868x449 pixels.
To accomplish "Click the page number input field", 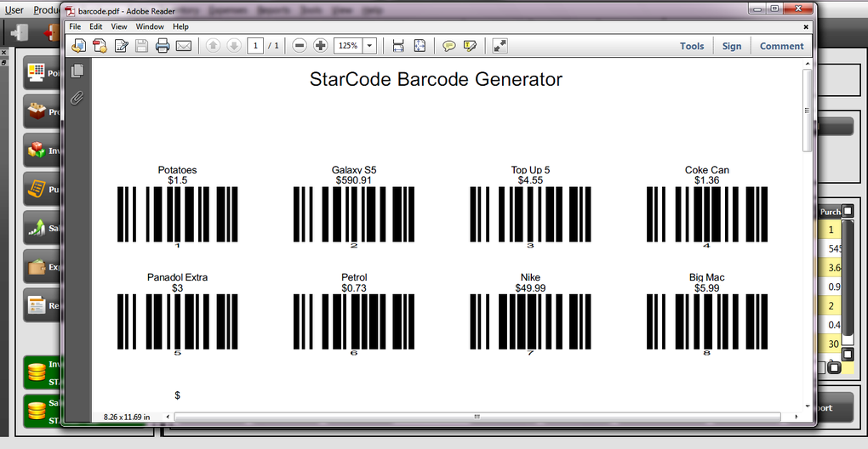I will click(x=255, y=46).
